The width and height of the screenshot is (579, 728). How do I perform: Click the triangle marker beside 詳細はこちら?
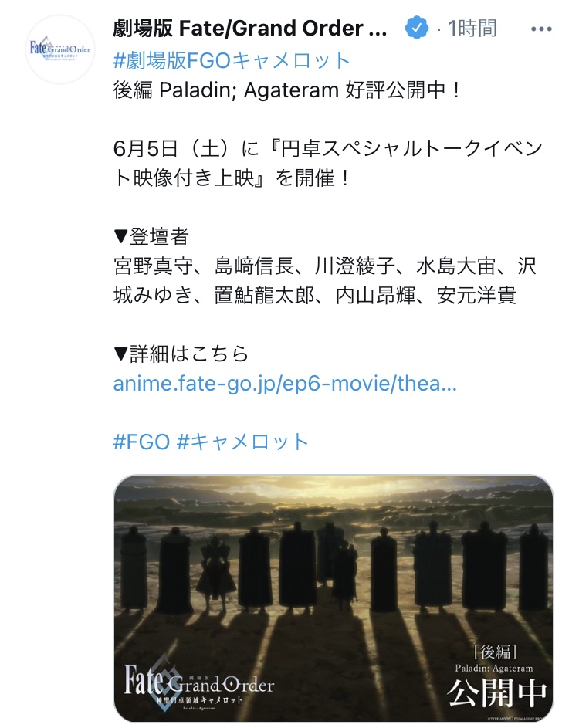tap(120, 354)
